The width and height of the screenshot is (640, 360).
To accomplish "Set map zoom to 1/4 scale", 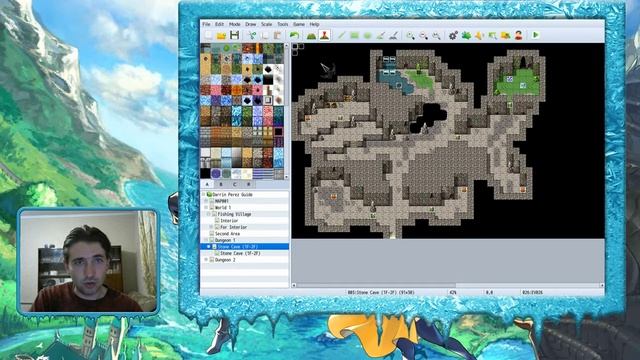I will [436, 36].
